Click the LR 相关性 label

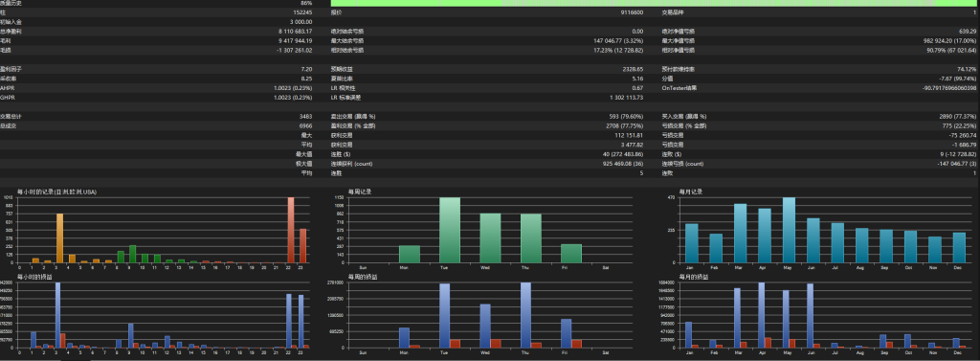tap(344, 87)
